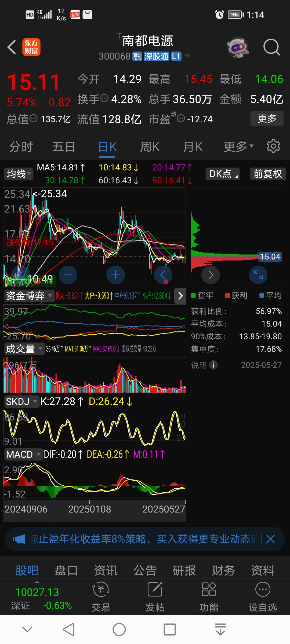
Task: Close the strategy banner
Action: click(270, 539)
